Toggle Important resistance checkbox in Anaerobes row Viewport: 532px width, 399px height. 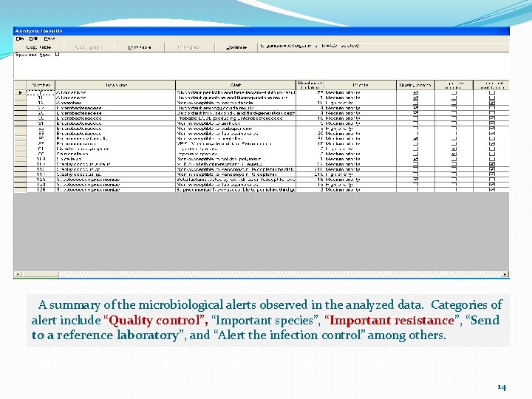492,103
